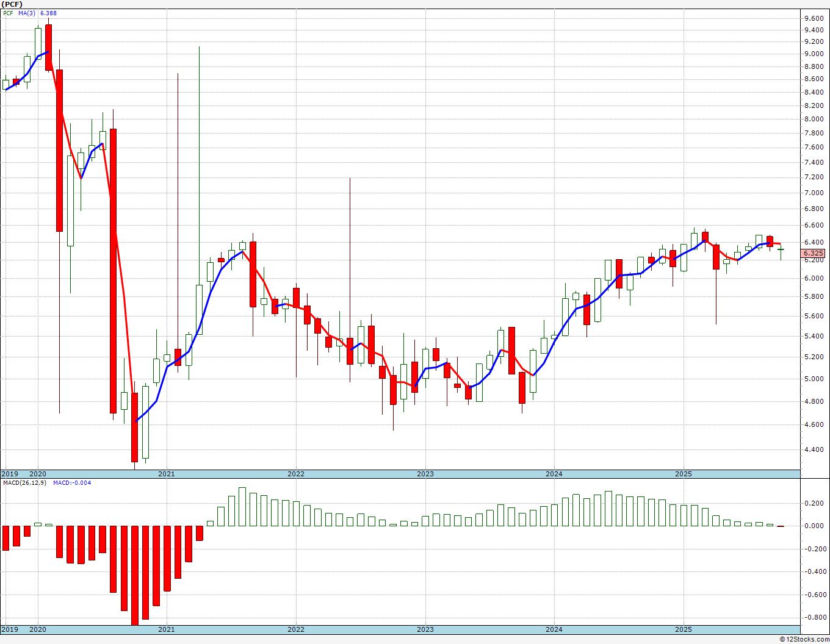830x644 pixels.
Task: Click the MACD(26,12,9) indicator label
Action: (25, 483)
